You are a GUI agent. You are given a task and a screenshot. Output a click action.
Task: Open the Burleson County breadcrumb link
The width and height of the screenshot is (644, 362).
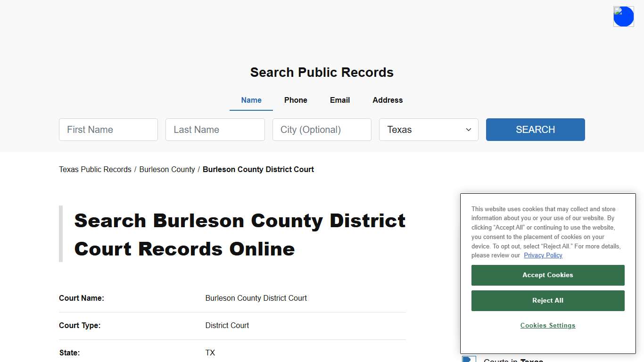point(167,169)
